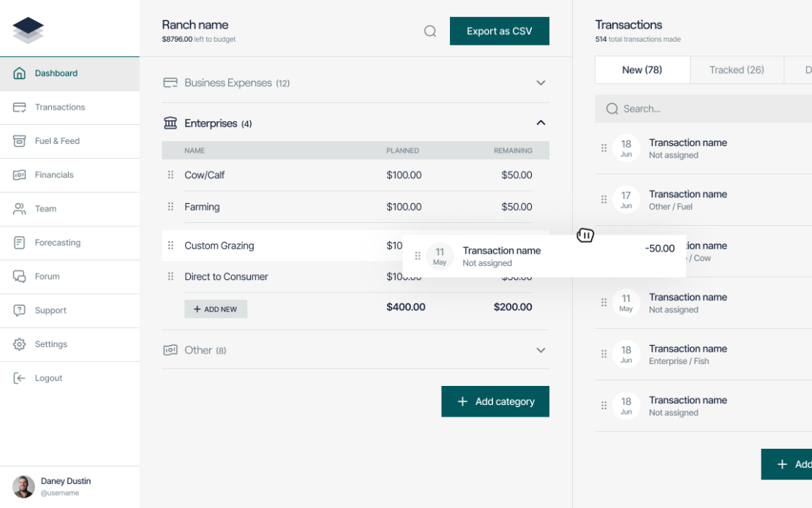
Task: Click the 18 Jun date badge of Enterprise / Fish
Action: [626, 355]
